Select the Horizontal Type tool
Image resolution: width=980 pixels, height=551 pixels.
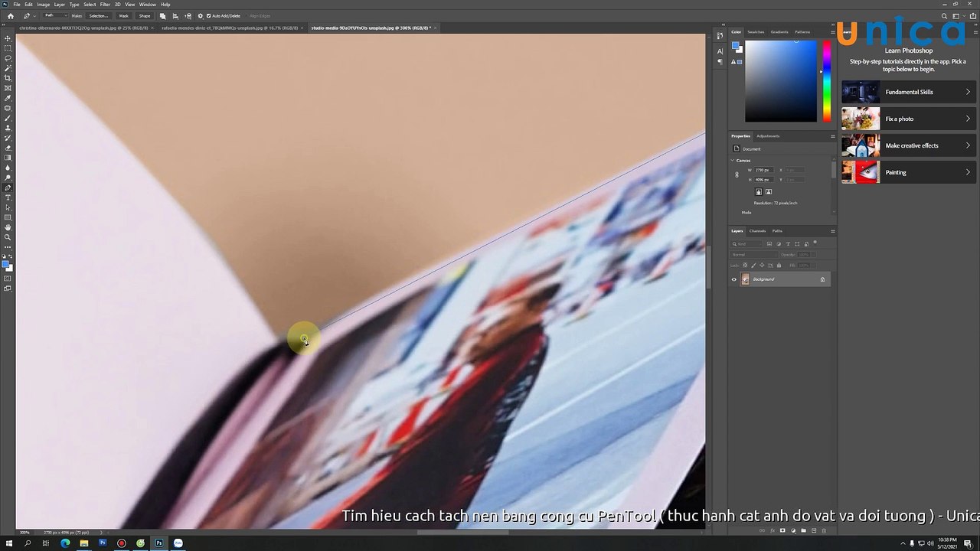8,197
